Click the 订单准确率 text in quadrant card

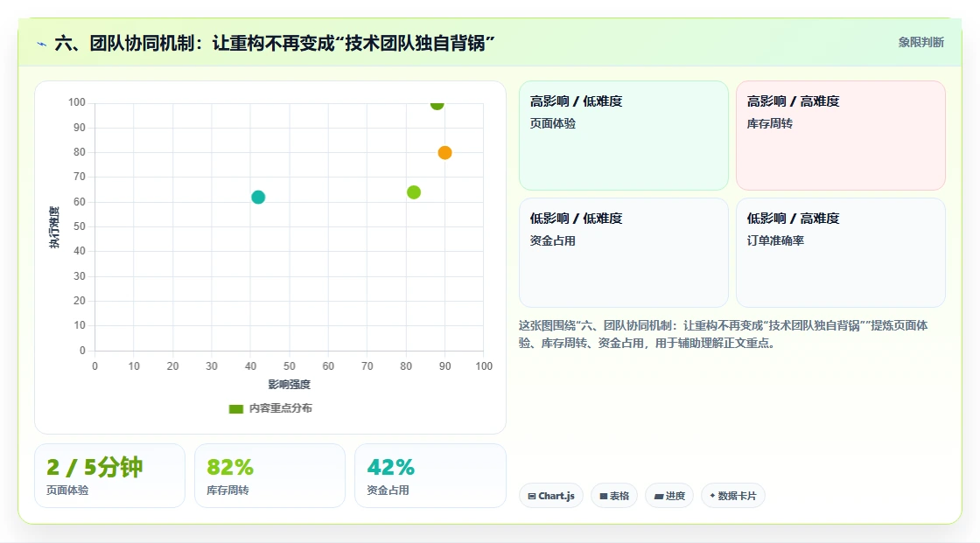coord(775,240)
